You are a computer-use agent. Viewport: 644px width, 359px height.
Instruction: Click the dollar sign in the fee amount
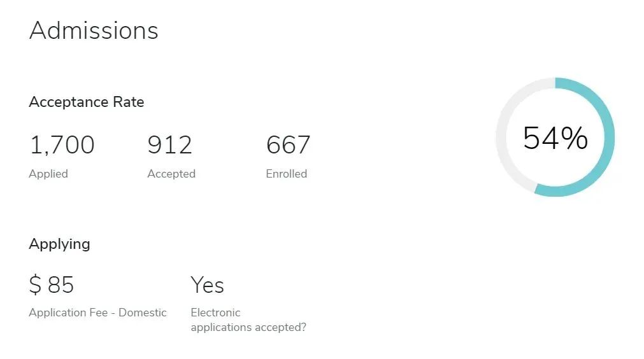click(35, 285)
